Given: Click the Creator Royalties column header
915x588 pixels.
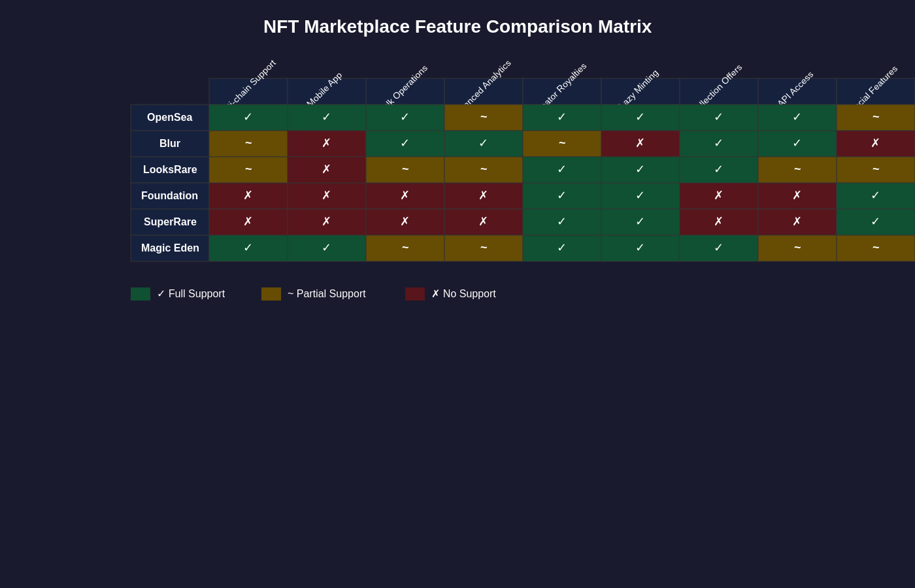Looking at the screenshot, I should (x=562, y=91).
